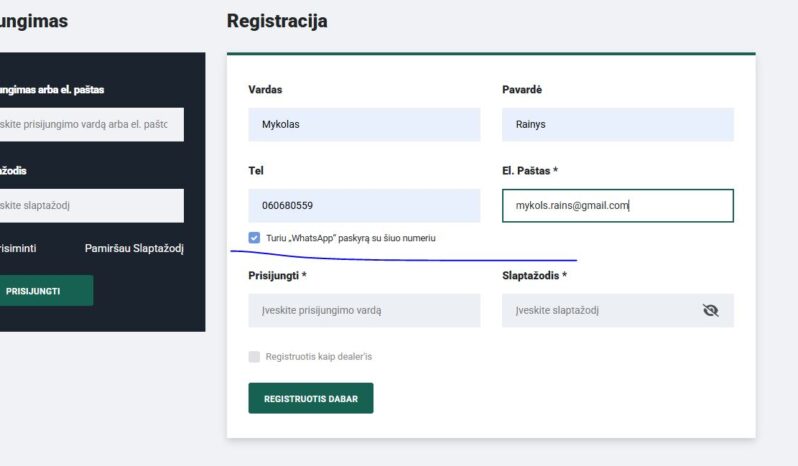This screenshot has height=466, width=798.
Task: Enable the register as dealer checkbox
Action: tap(255, 356)
